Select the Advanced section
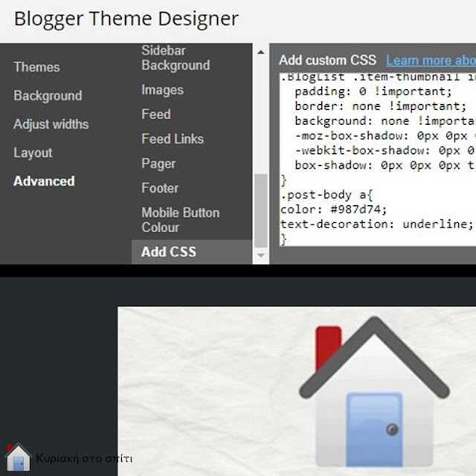Screen dimensions: 476x476 pyautogui.click(x=44, y=181)
